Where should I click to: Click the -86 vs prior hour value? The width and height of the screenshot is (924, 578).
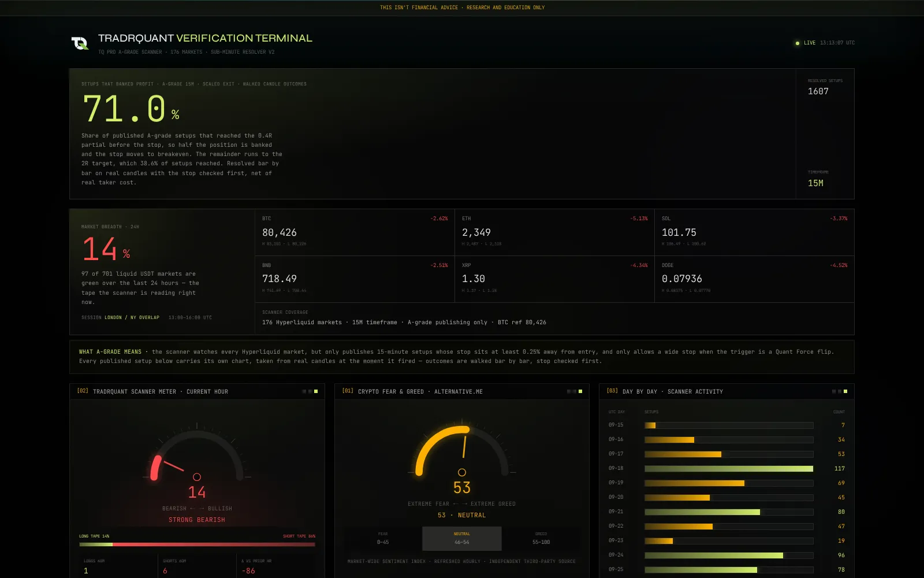248,570
